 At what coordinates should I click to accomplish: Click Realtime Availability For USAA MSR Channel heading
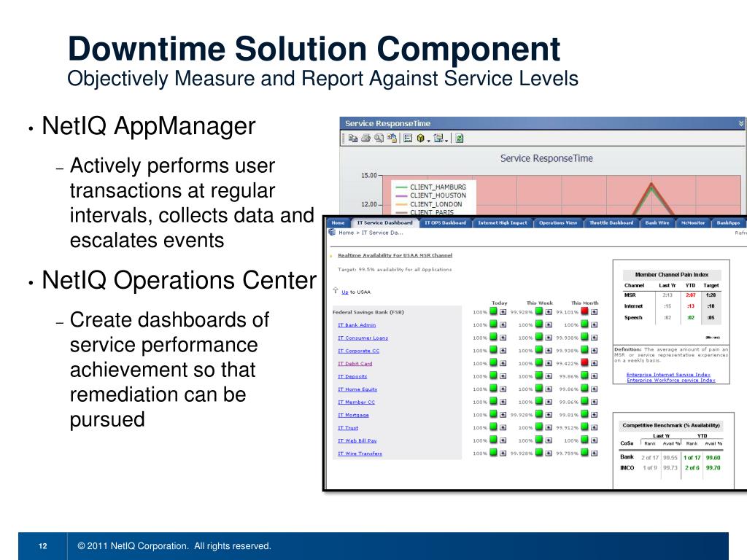click(x=395, y=255)
